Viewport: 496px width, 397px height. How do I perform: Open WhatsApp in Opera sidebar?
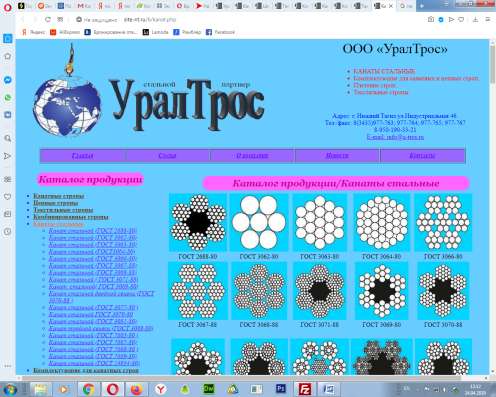(x=8, y=98)
